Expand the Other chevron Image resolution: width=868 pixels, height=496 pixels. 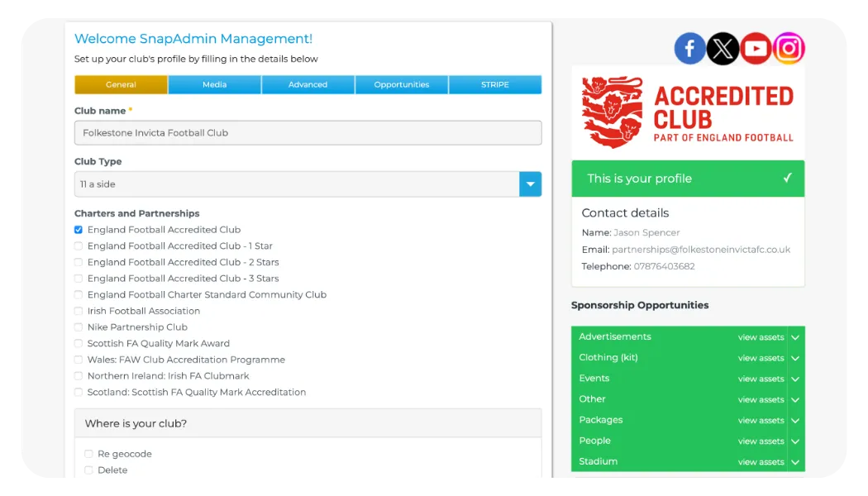(x=795, y=399)
